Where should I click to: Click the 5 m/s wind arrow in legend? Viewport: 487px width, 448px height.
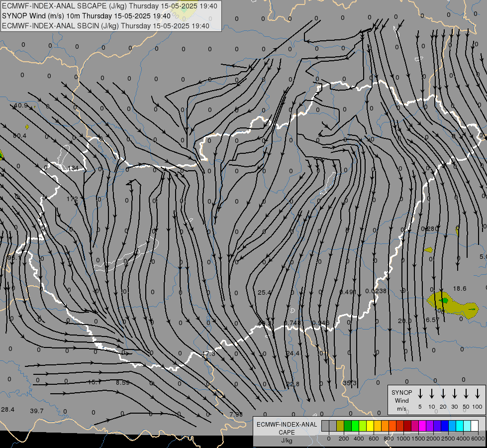[420, 394]
